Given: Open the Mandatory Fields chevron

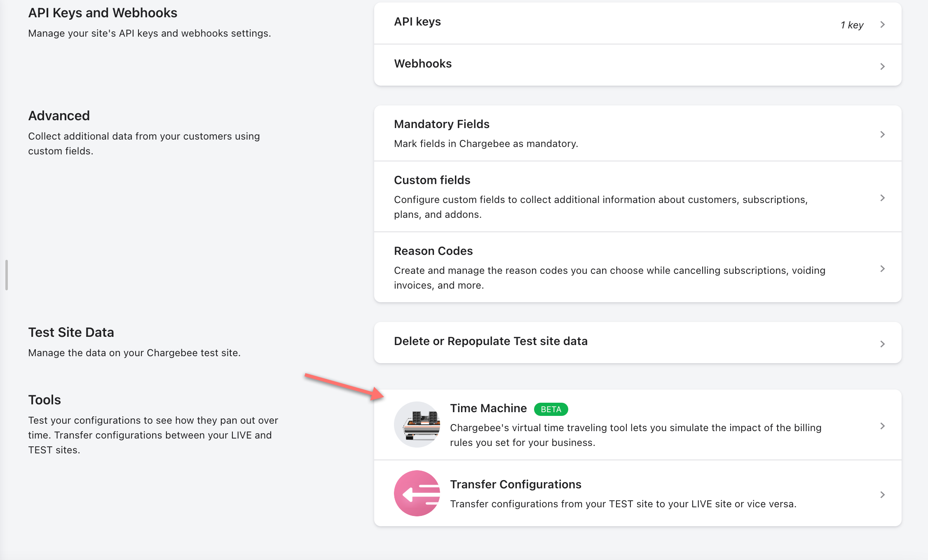Looking at the screenshot, I should click(x=882, y=135).
